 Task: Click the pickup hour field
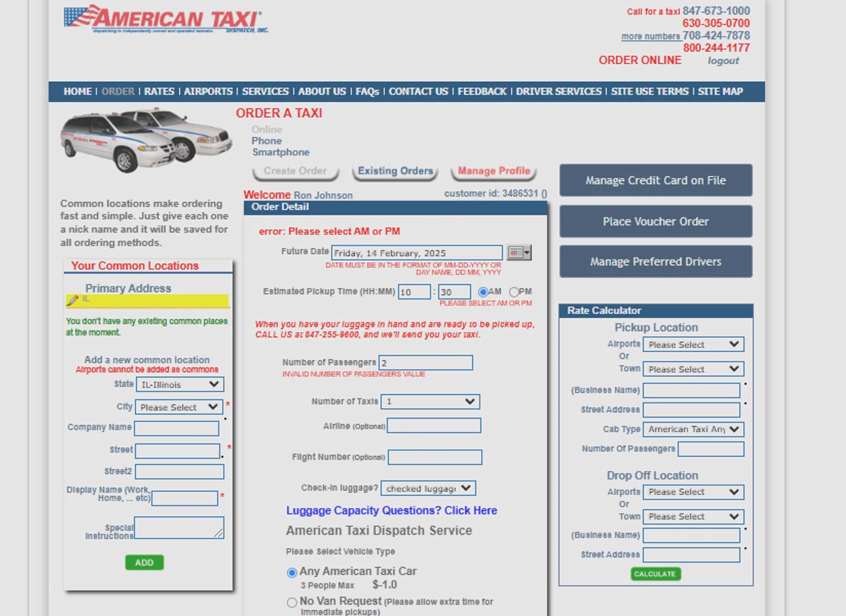tap(415, 292)
